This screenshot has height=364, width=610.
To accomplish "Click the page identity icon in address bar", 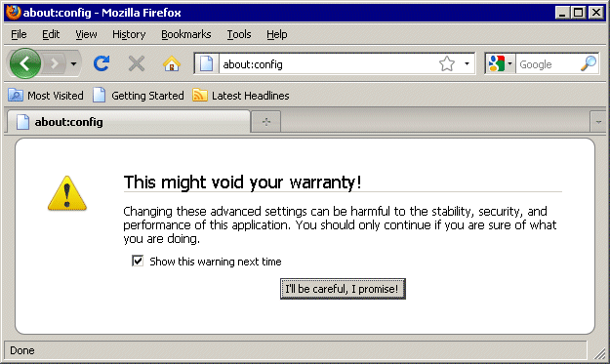I will click(207, 63).
